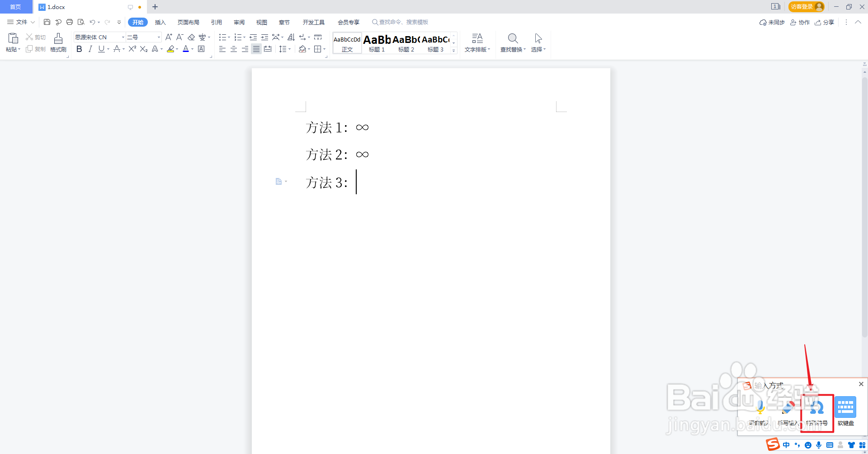The height and width of the screenshot is (454, 868).
Task: Select the Format Painter (格式刷) tool
Action: (x=58, y=43)
